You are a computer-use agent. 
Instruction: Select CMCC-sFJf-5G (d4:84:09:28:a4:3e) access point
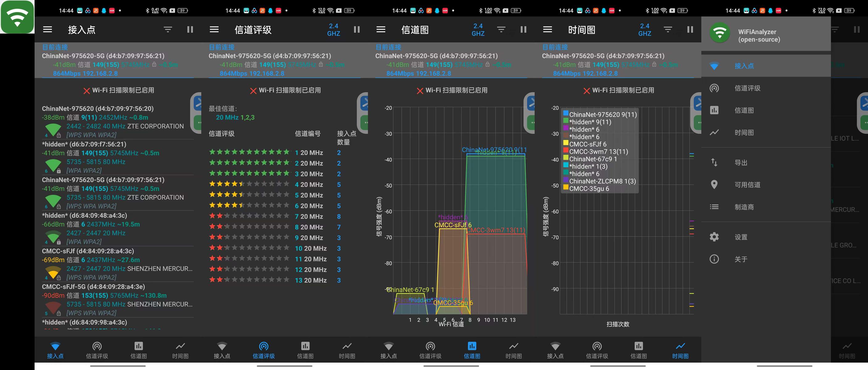[x=118, y=300]
